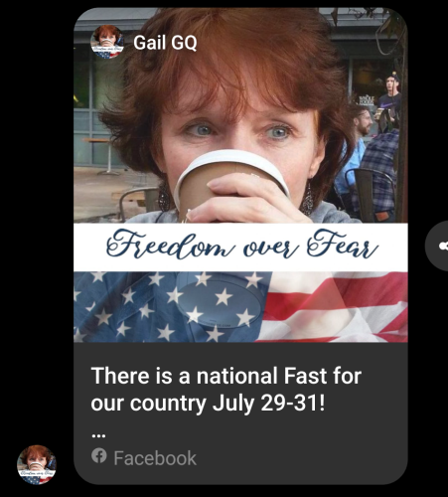
Task: Click the dark link preview description area
Action: point(240,414)
